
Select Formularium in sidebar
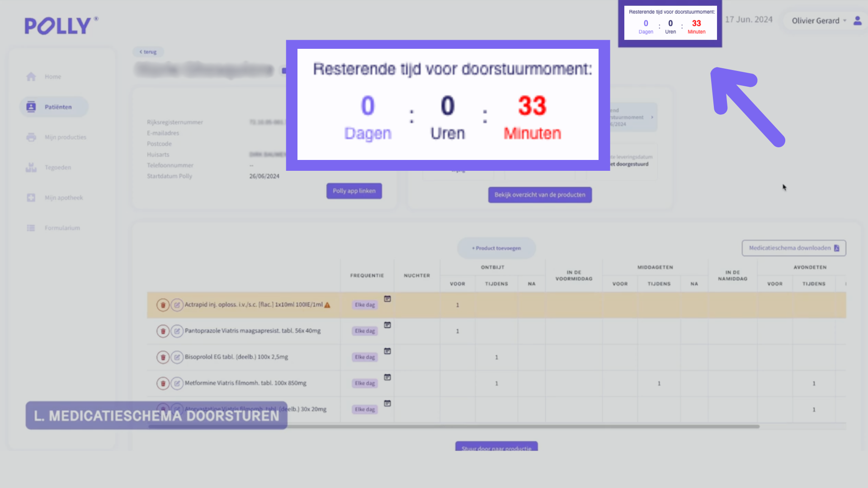pyautogui.click(x=62, y=228)
